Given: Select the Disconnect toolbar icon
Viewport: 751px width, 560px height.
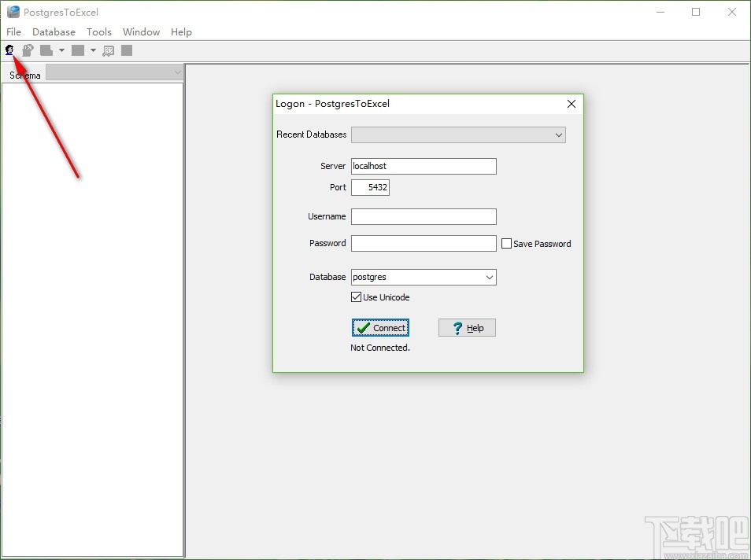Looking at the screenshot, I should (x=28, y=50).
